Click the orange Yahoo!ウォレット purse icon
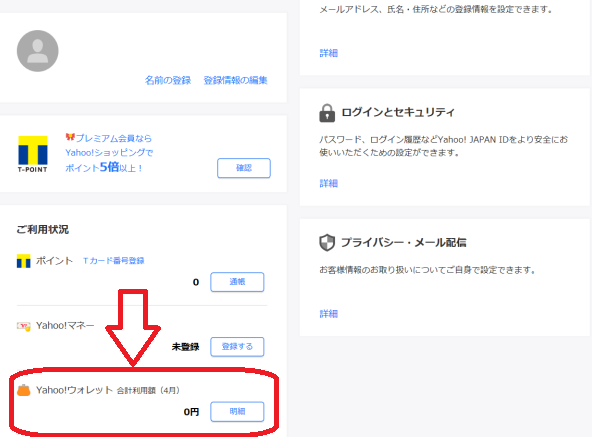592x437 pixels. coord(24,390)
